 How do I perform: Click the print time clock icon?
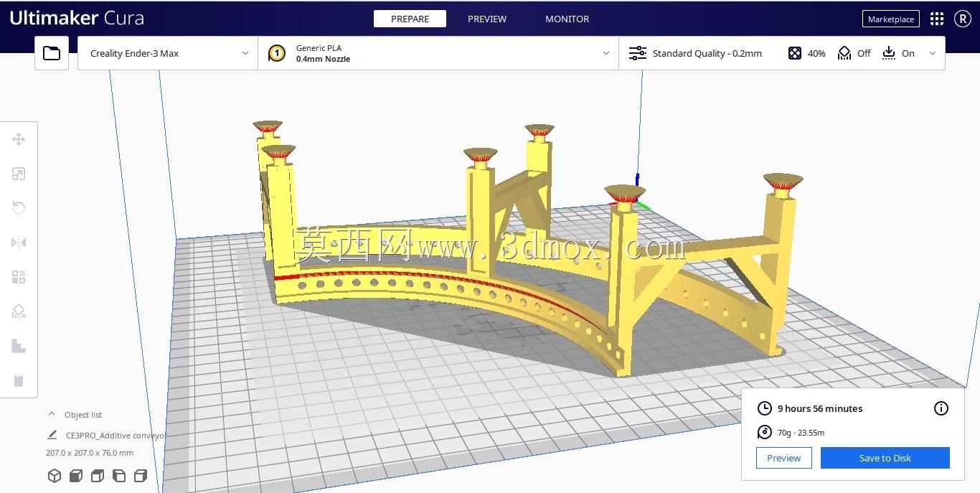click(765, 408)
